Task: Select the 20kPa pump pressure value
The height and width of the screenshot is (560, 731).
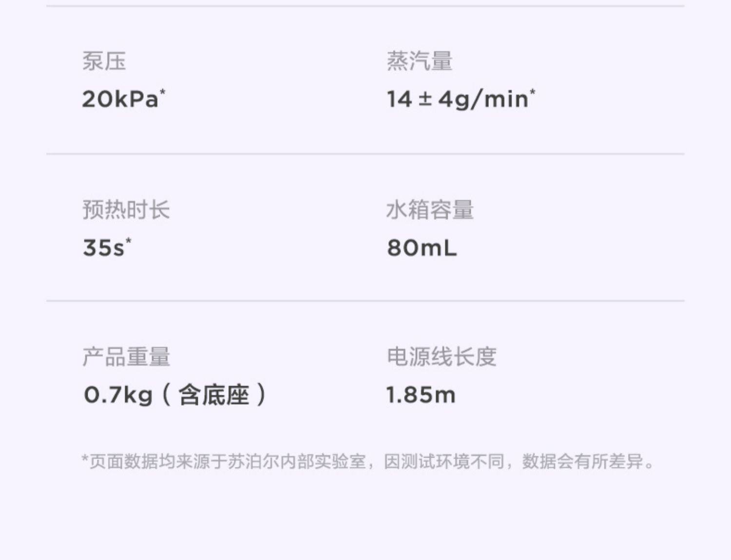Action: point(120,99)
